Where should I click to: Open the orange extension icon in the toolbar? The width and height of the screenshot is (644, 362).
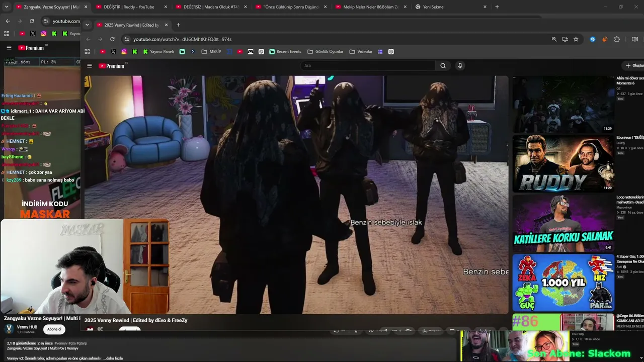click(x=605, y=39)
